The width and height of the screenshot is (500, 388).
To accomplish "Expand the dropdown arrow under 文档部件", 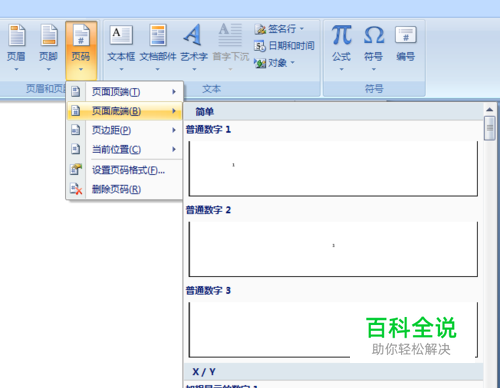I will (x=158, y=69).
